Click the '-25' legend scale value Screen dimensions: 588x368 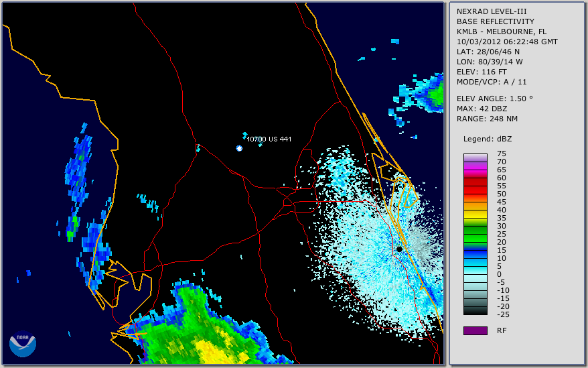[x=503, y=314]
